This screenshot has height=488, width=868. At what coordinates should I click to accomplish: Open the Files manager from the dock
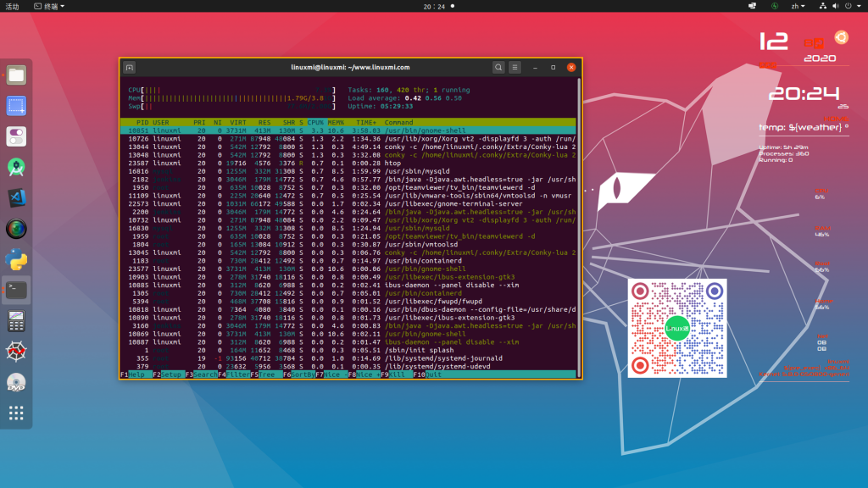(16, 75)
